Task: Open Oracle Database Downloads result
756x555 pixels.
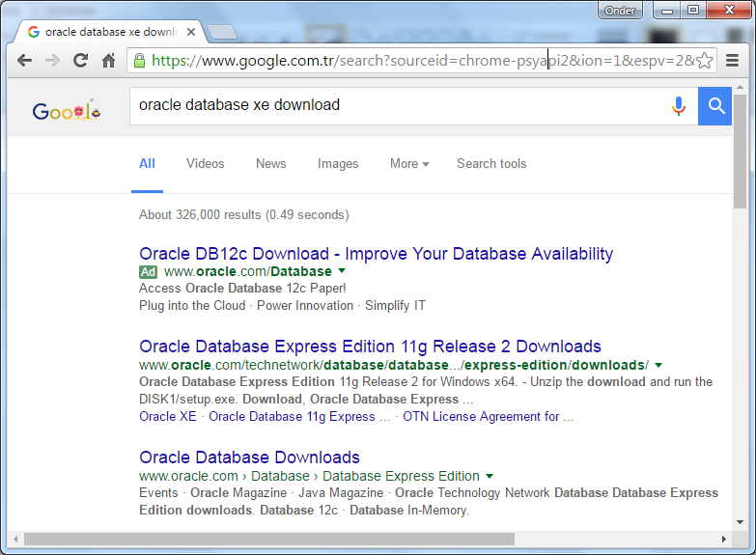Action: pyautogui.click(x=250, y=458)
